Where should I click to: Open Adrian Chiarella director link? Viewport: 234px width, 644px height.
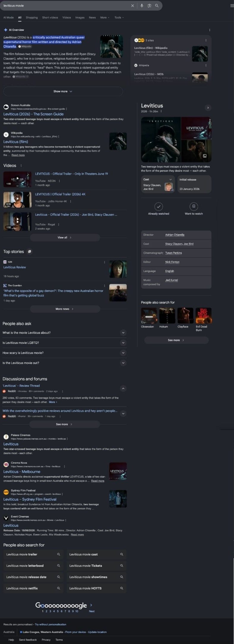(x=175, y=235)
